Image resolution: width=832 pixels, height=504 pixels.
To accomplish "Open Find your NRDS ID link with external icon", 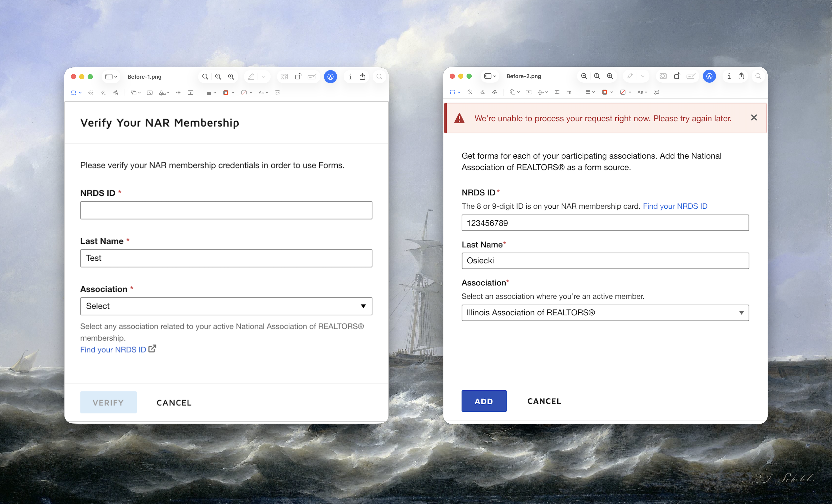I will pos(118,350).
